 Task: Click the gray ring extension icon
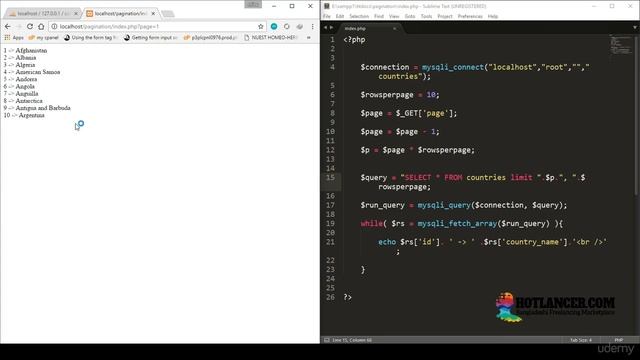(x=287, y=27)
